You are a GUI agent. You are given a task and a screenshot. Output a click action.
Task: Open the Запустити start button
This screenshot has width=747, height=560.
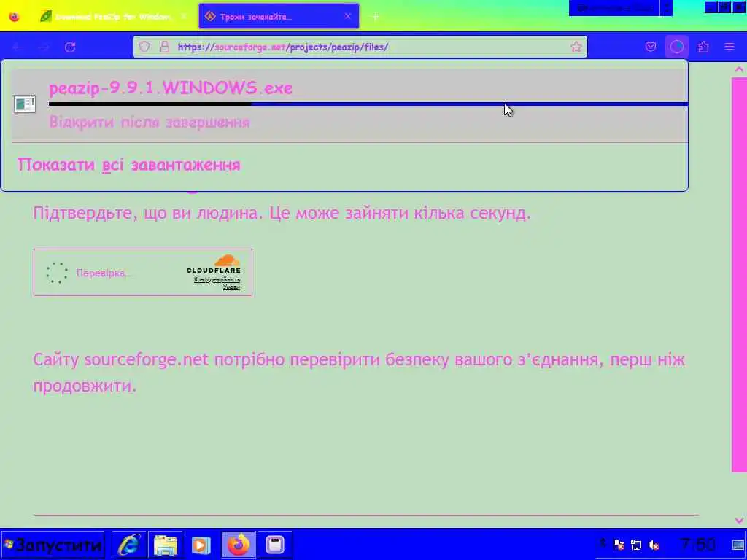coord(53,545)
